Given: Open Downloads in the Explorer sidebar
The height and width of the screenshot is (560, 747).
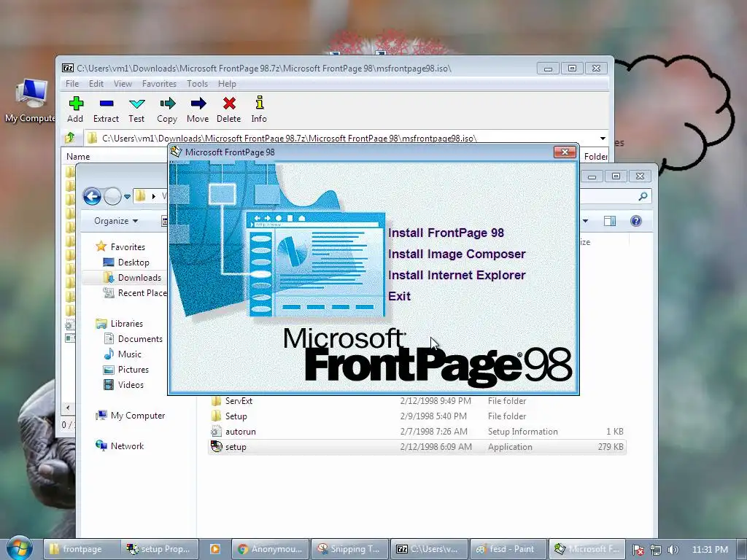Looking at the screenshot, I should 132,278.
